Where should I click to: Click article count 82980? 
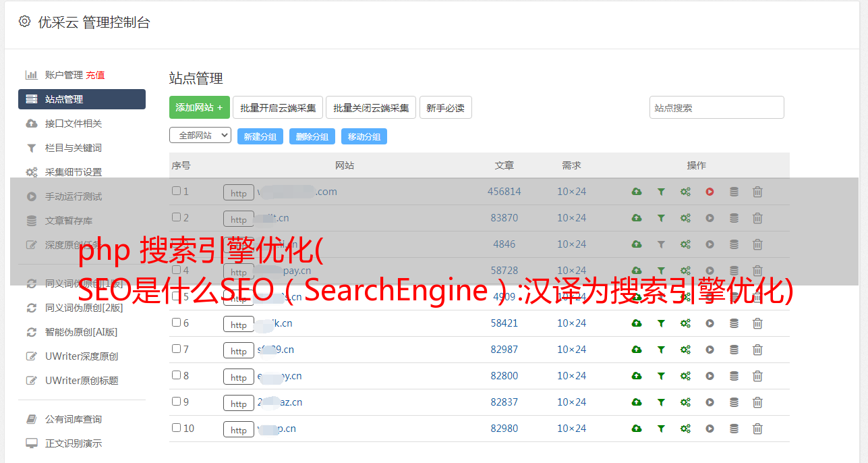pos(504,429)
